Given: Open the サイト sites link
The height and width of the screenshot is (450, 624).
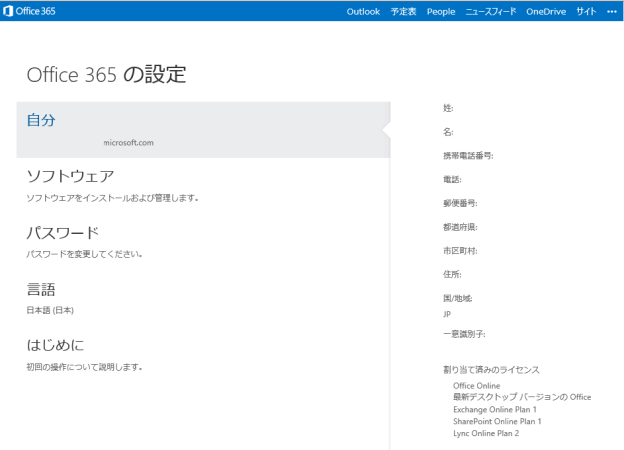Looking at the screenshot, I should (x=586, y=12).
